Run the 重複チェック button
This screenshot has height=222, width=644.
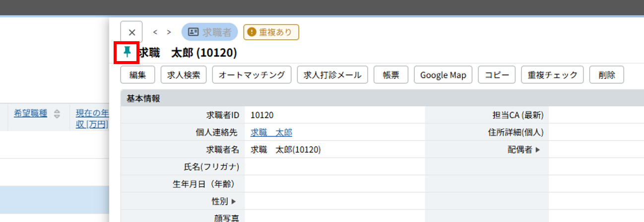[x=552, y=75]
